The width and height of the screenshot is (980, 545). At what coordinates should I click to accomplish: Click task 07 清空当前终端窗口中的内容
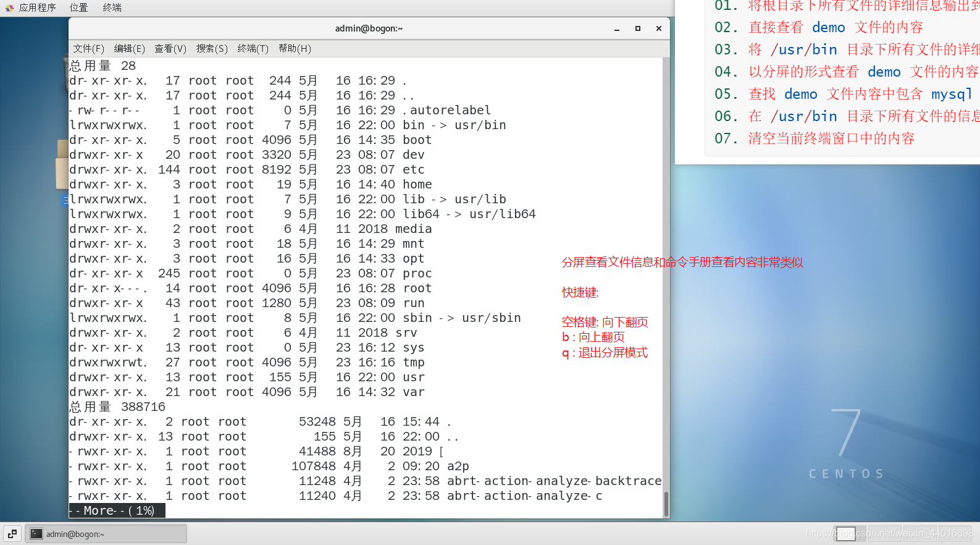click(x=815, y=138)
